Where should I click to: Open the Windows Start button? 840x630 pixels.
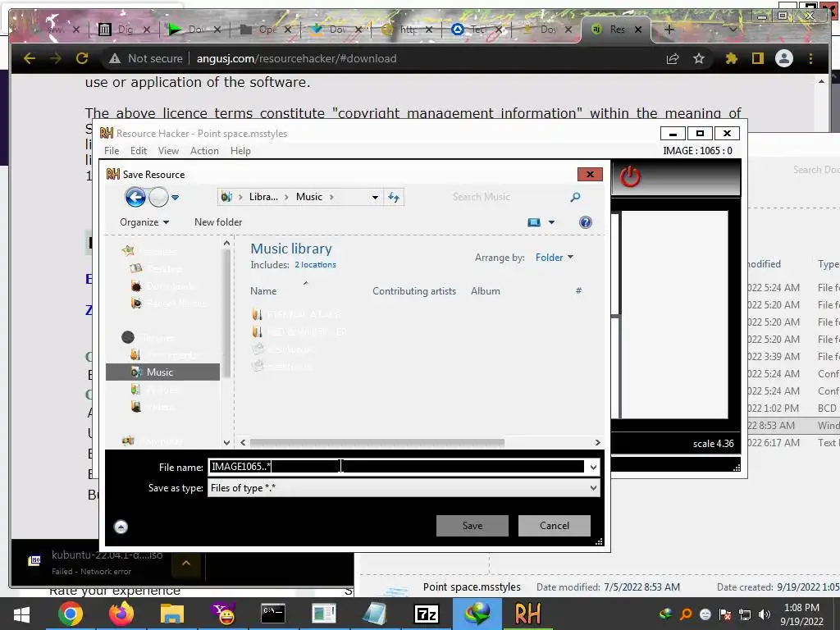(21, 614)
